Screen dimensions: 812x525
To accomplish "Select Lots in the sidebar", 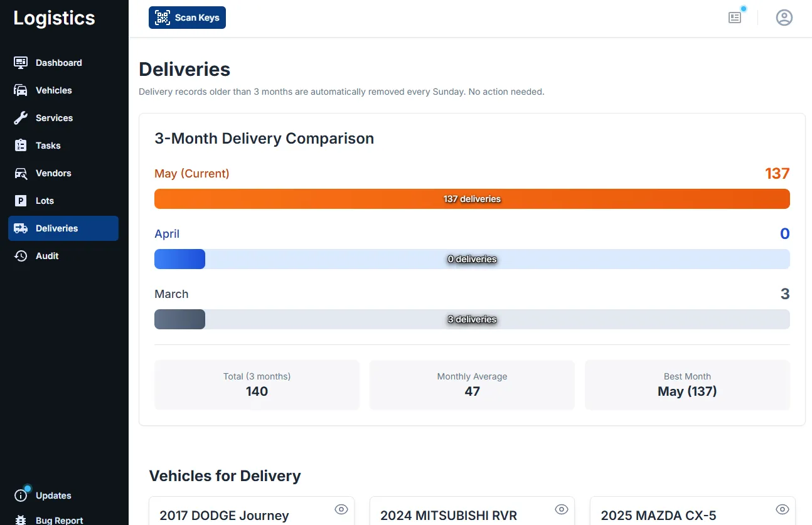I will click(63, 201).
